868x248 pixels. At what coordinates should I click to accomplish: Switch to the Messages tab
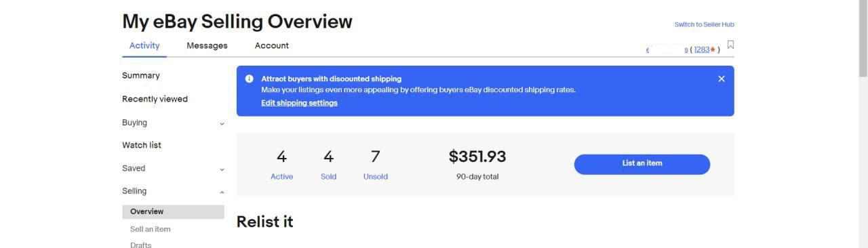207,45
